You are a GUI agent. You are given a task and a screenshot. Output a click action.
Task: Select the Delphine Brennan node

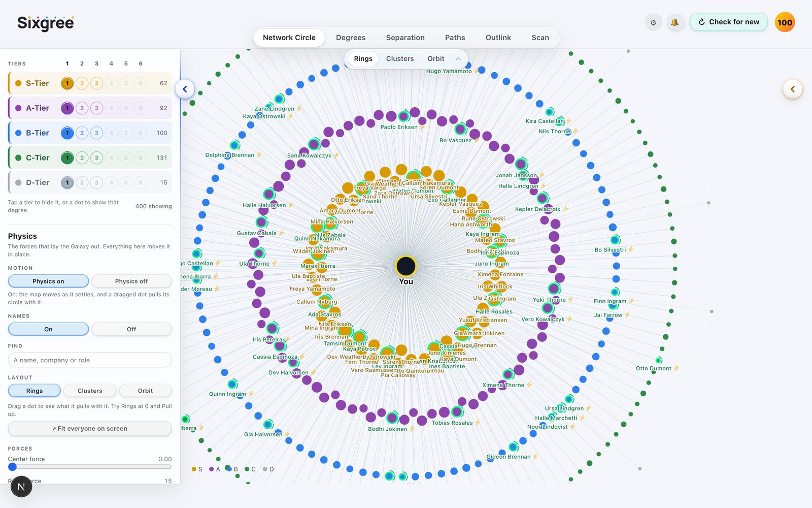(234, 146)
